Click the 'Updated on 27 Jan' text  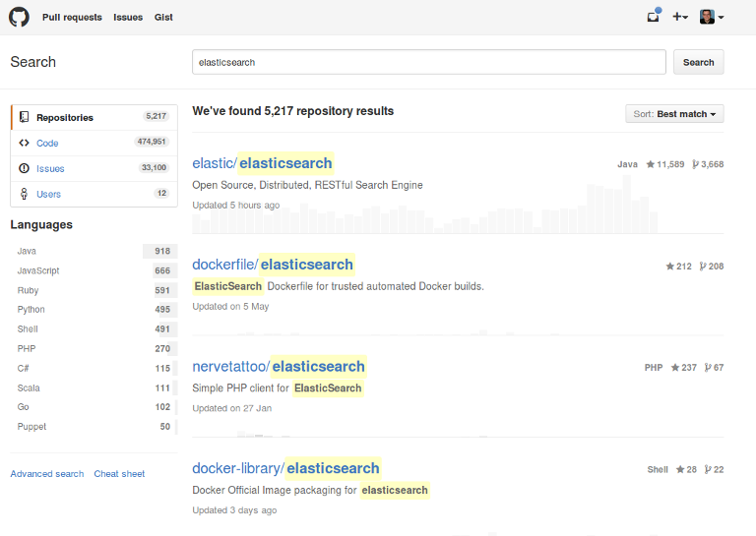pyautogui.click(x=232, y=408)
